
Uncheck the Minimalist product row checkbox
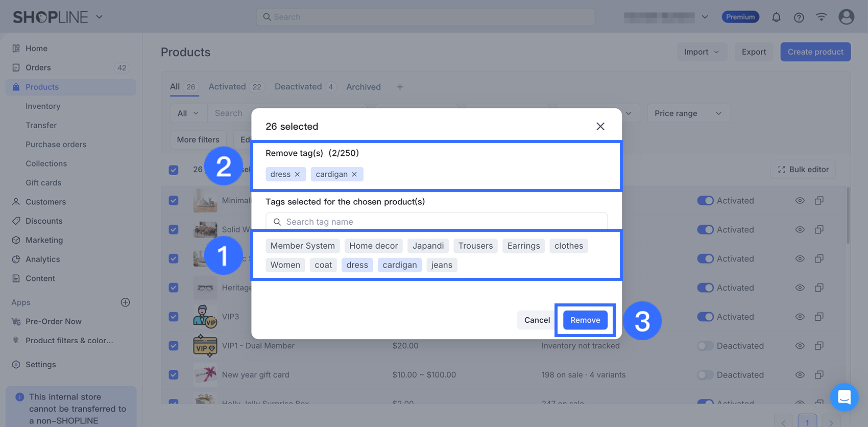[174, 201]
